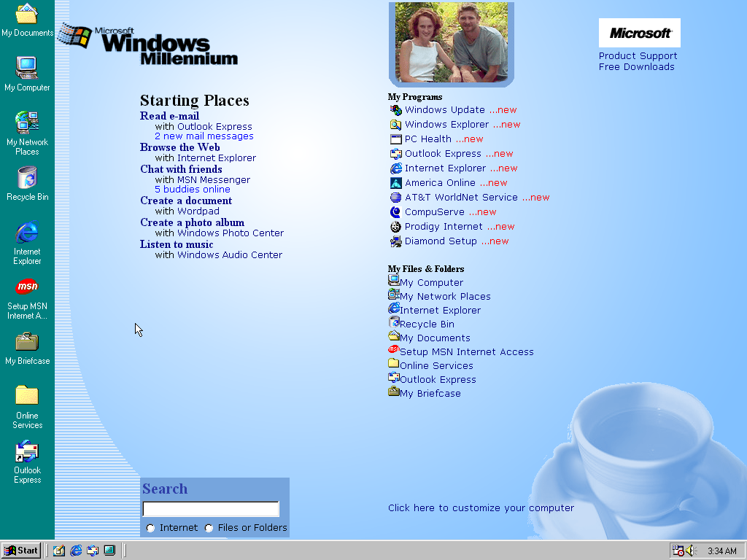Open Windows Update under My Programs
The image size is (747, 560).
click(x=444, y=110)
